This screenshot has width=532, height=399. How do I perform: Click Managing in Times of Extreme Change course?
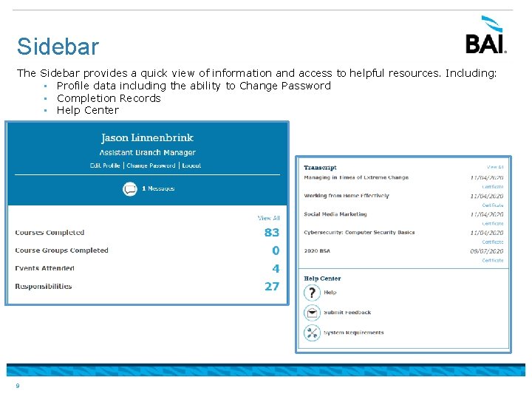(x=356, y=177)
